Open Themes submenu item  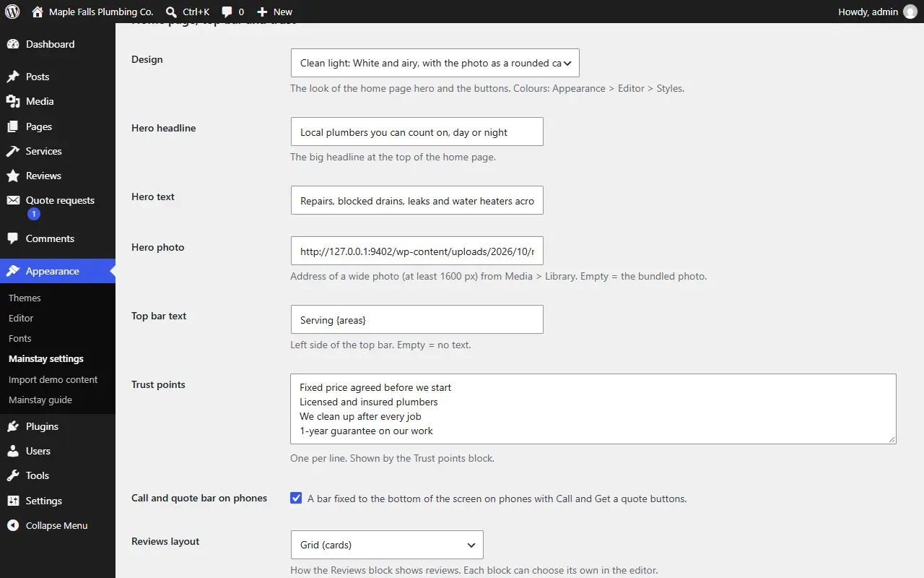(25, 298)
